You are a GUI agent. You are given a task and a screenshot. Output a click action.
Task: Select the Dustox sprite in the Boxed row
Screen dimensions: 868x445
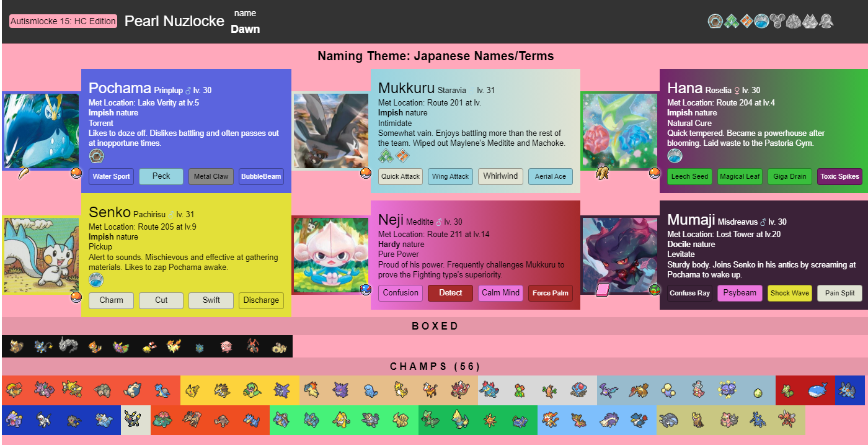point(120,346)
